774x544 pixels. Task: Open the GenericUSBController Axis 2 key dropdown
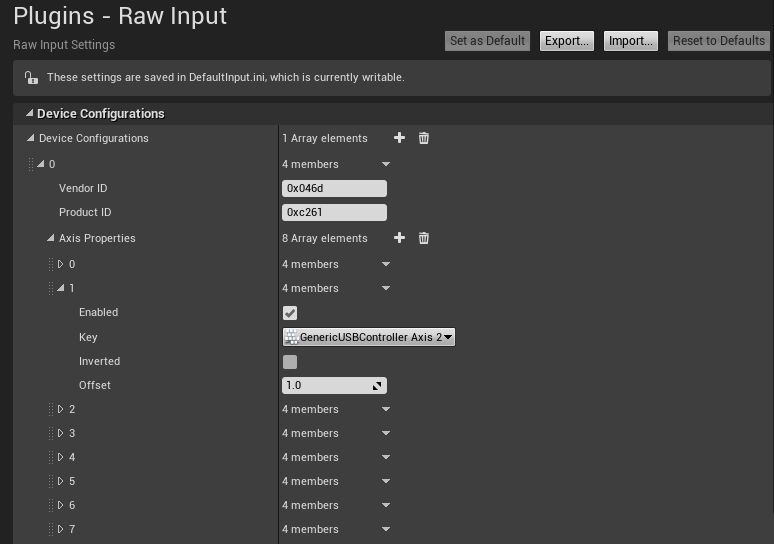tap(369, 337)
